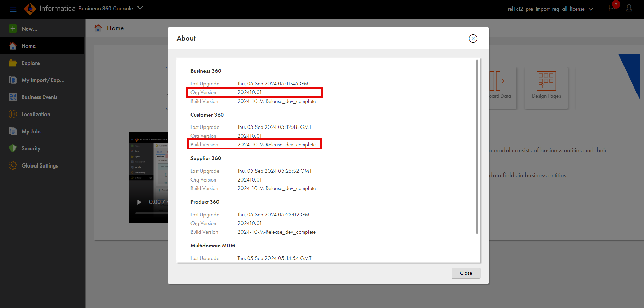The height and width of the screenshot is (308, 644).
Task: Select Supplier 360 Last Upgrade timestamp
Action: pos(275,171)
